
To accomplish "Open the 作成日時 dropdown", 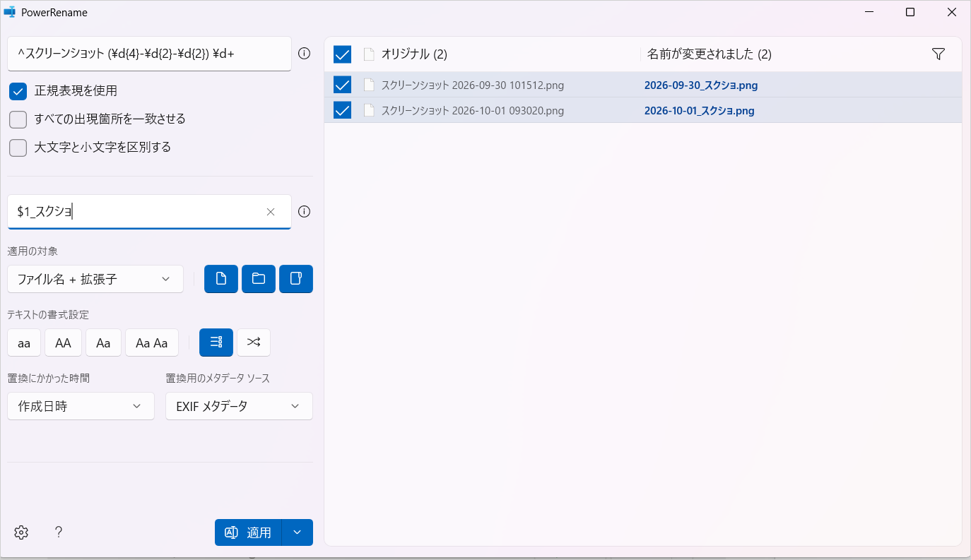I will pyautogui.click(x=81, y=406).
